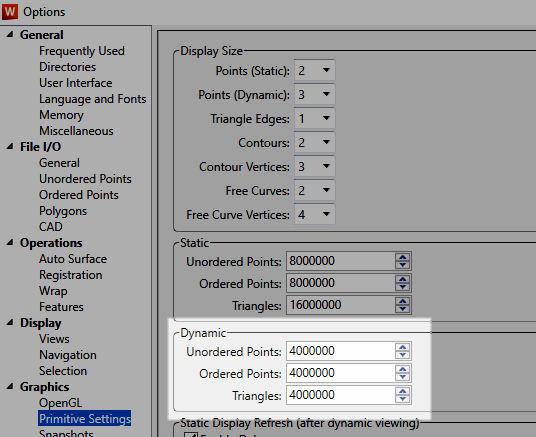This screenshot has height=437, width=536.
Task: Click the File I/O category label
Action: [40, 147]
